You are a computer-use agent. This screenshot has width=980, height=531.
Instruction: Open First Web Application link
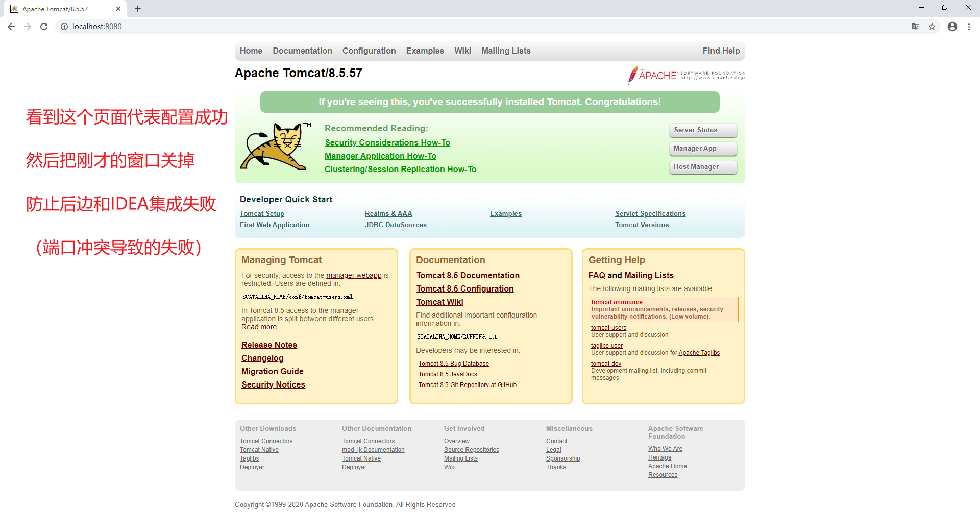275,225
